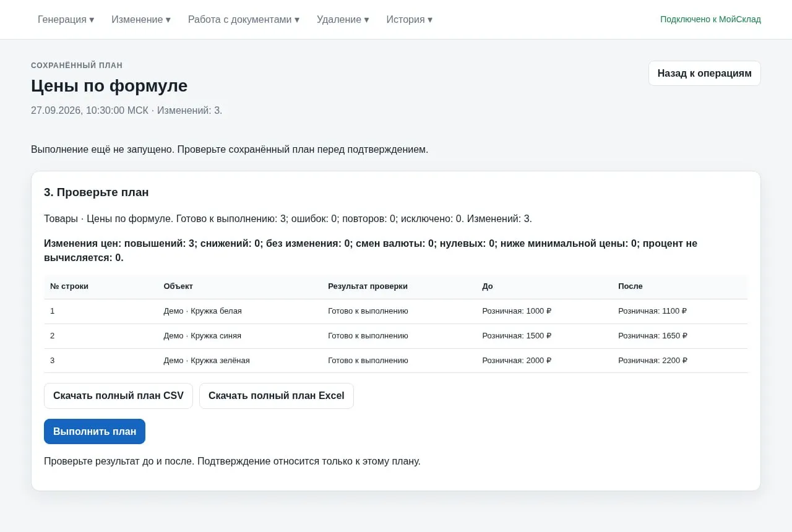Run the plan with Выполнить план

(x=95, y=431)
